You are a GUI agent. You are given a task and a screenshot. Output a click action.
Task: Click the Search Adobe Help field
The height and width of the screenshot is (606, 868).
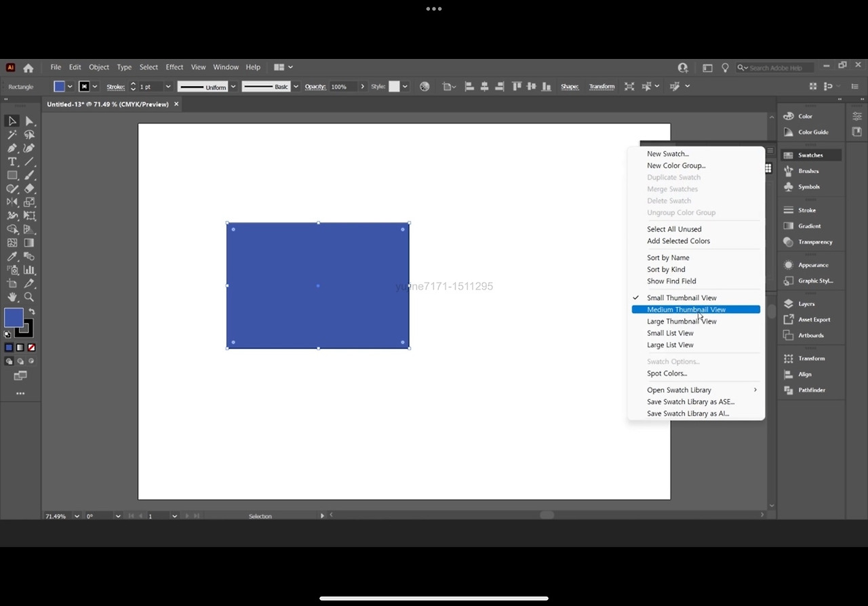[x=776, y=68]
